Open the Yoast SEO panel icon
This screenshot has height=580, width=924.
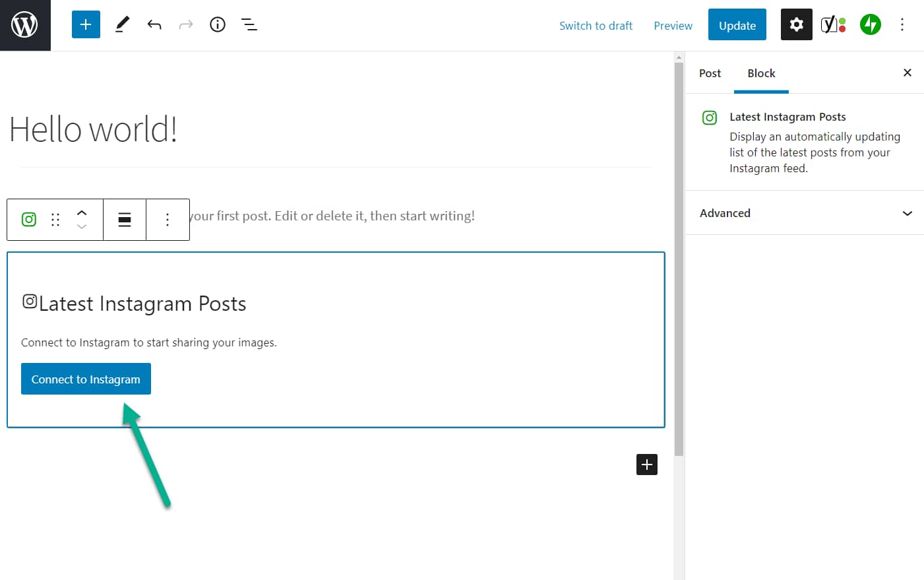click(x=833, y=25)
